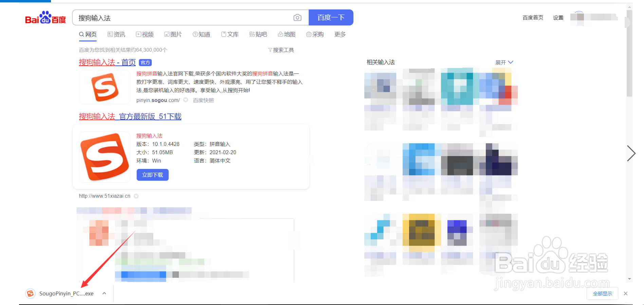
Task: Open 百度快照 cached link
Action: pyautogui.click(x=203, y=100)
